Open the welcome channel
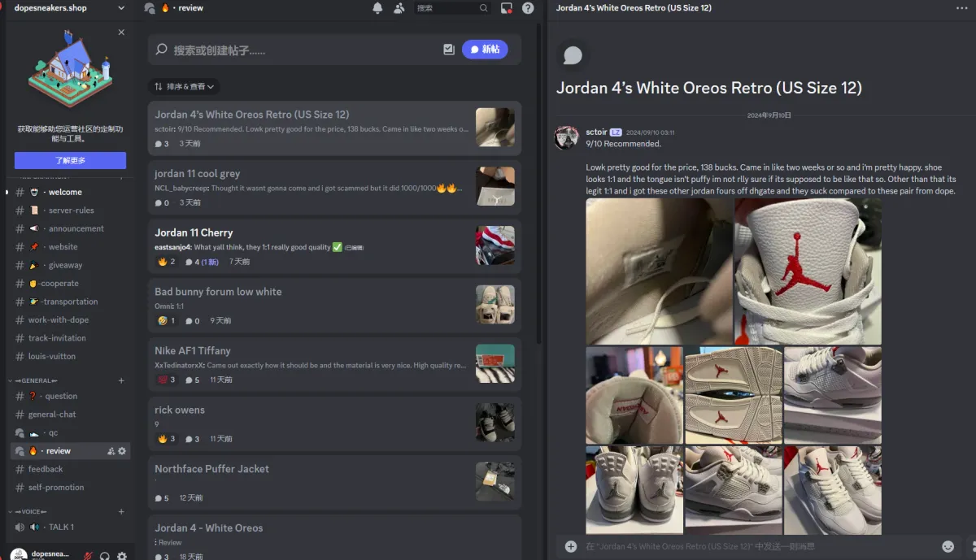Screen dimensions: 976x560 pos(70,192)
